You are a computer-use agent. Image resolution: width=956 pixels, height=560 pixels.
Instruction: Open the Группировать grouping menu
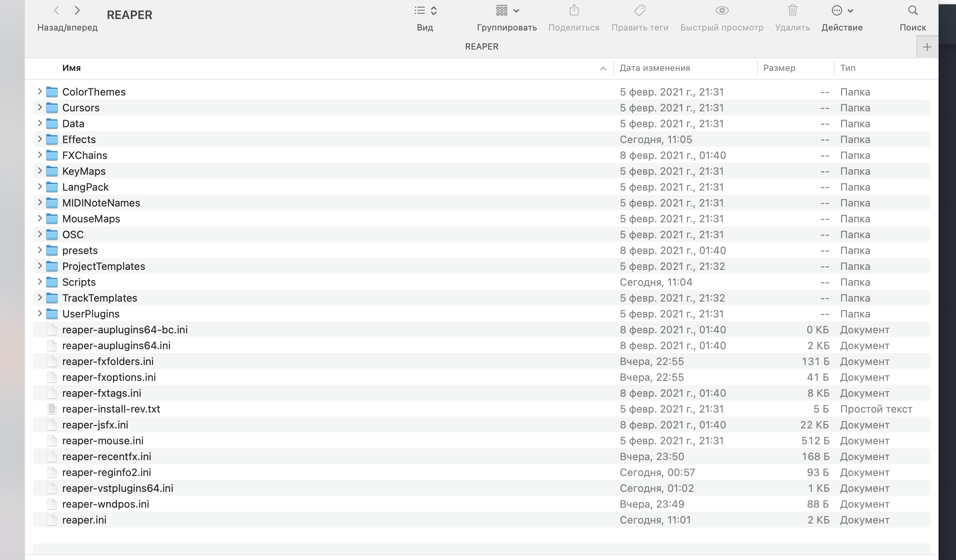[x=507, y=11]
